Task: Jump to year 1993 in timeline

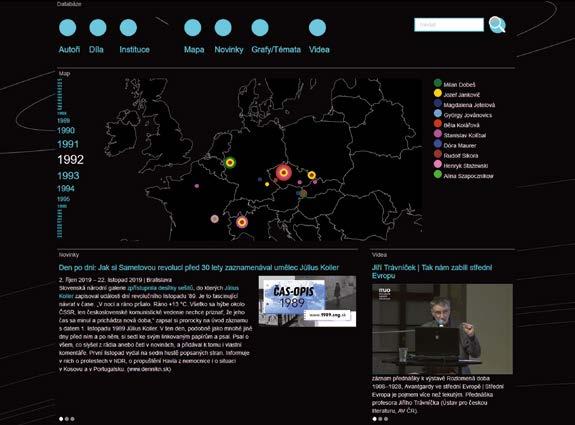Action: click(68, 176)
